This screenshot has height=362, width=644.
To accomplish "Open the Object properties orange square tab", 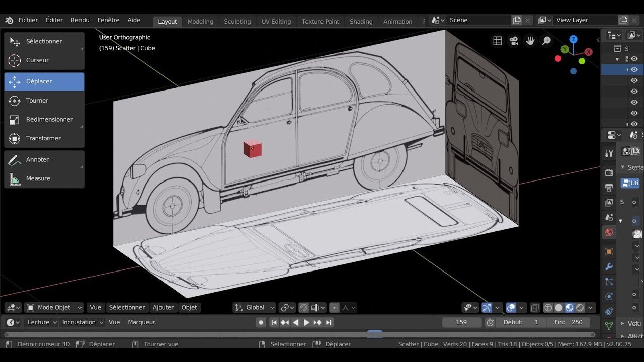I will 609,251.
